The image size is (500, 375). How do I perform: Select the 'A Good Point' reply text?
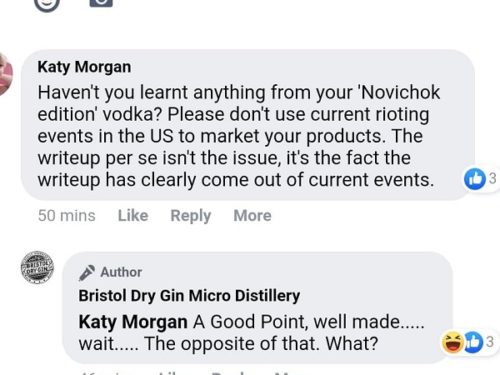click(x=252, y=333)
